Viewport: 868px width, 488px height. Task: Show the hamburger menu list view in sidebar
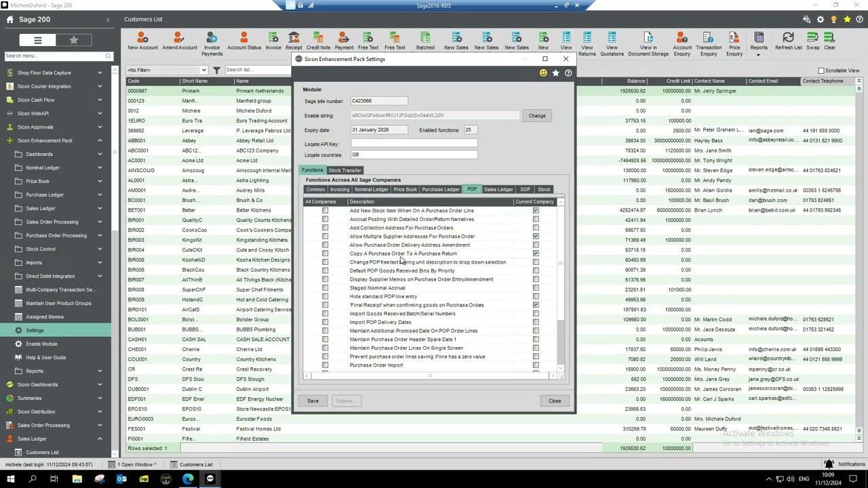[38, 41]
